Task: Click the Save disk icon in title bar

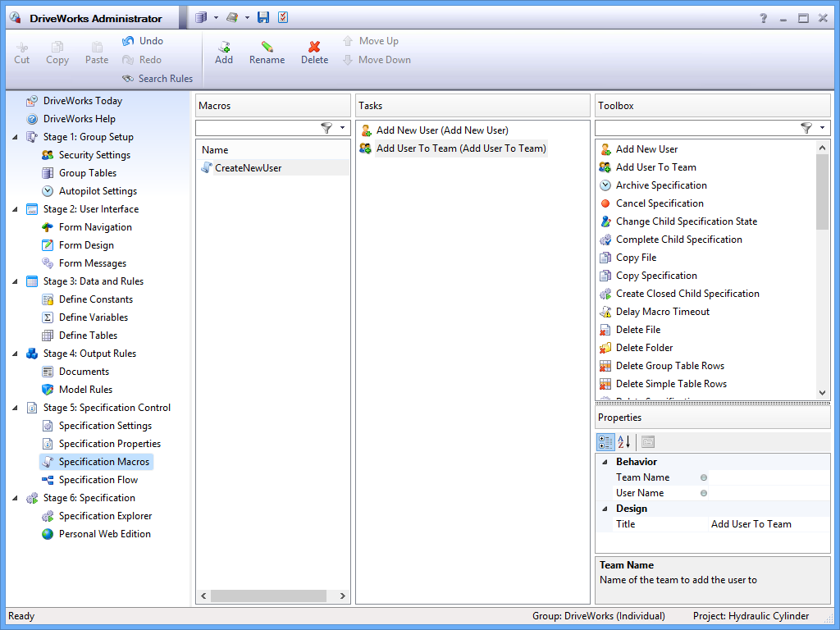Action: click(x=263, y=17)
